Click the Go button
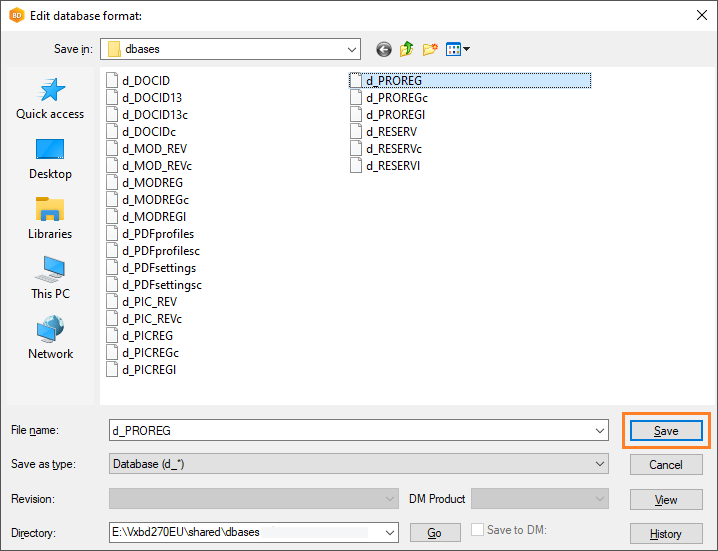 pos(435,533)
